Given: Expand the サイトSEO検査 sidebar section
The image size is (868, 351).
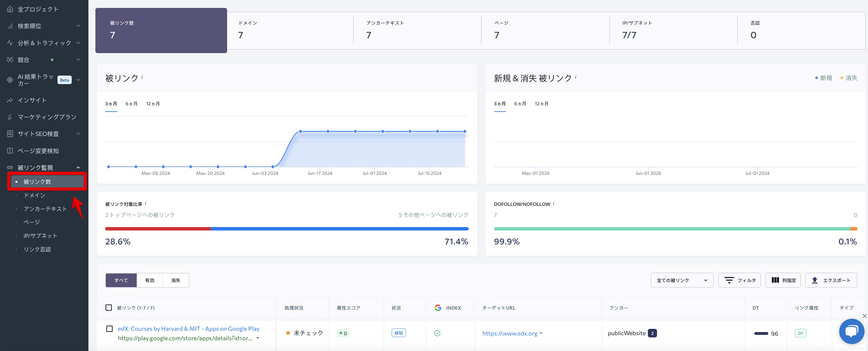Looking at the screenshot, I should tap(78, 134).
